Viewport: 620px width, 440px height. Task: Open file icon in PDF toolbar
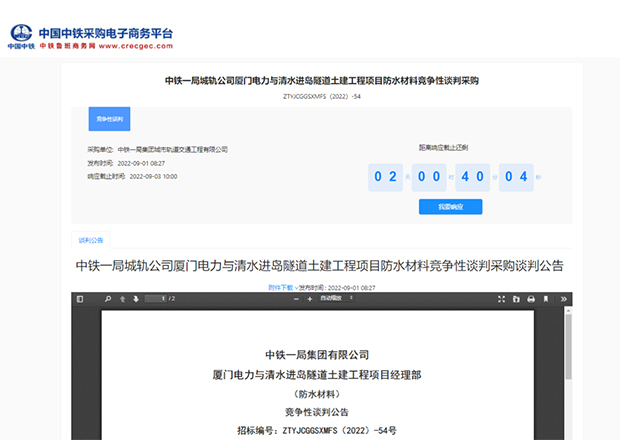pos(516,299)
